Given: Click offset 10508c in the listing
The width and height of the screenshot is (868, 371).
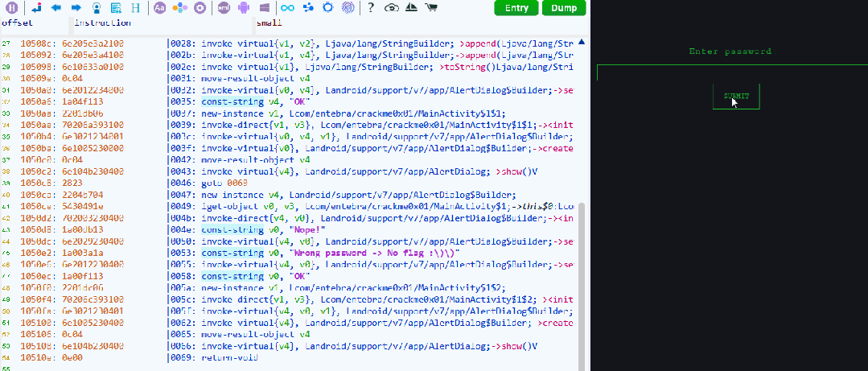Looking at the screenshot, I should click(x=37, y=43).
